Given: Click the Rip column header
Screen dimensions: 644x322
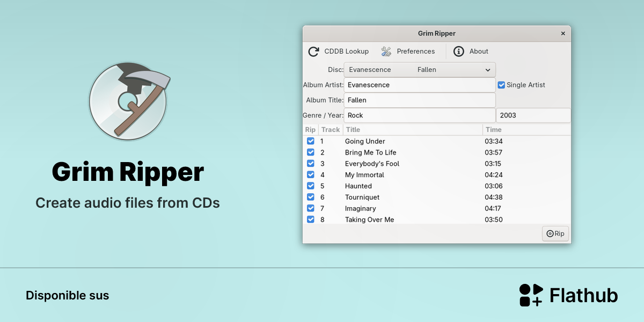Looking at the screenshot, I should 311,130.
